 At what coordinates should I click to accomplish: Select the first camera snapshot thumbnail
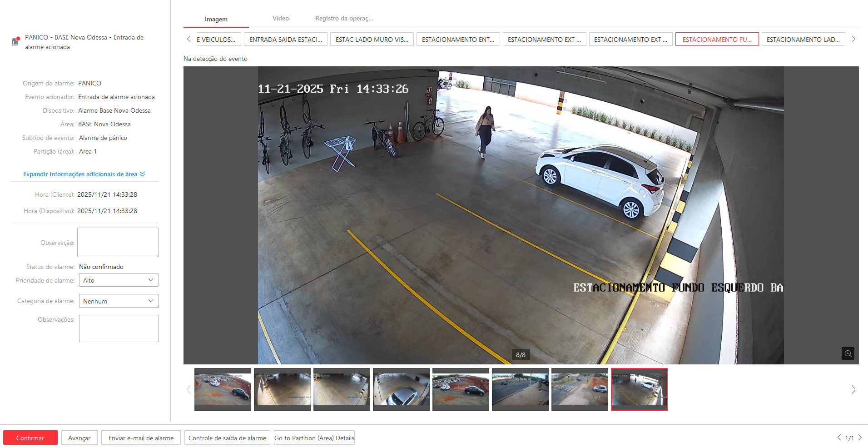coord(223,389)
